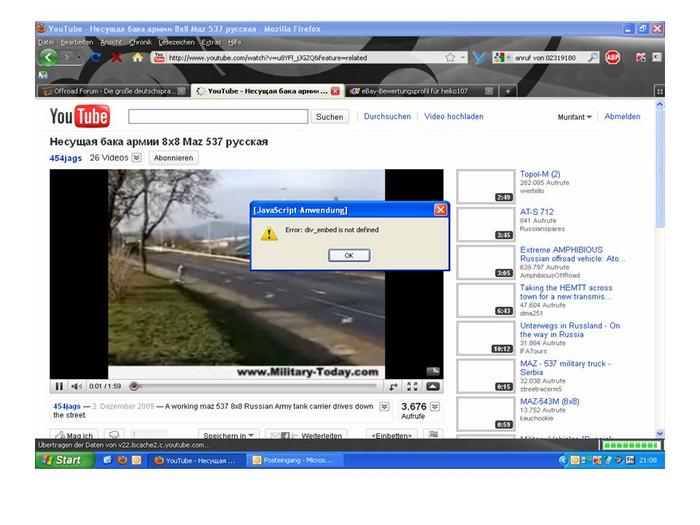Click the Abmelden link

click(622, 117)
